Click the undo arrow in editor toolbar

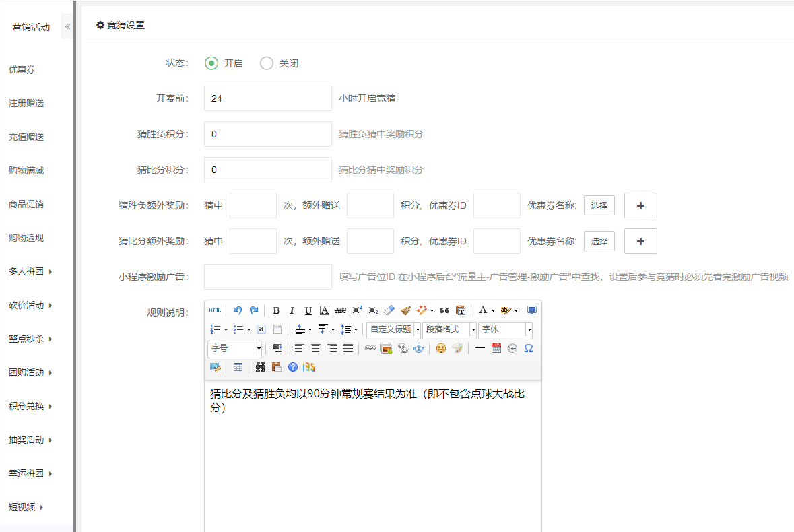(237, 310)
